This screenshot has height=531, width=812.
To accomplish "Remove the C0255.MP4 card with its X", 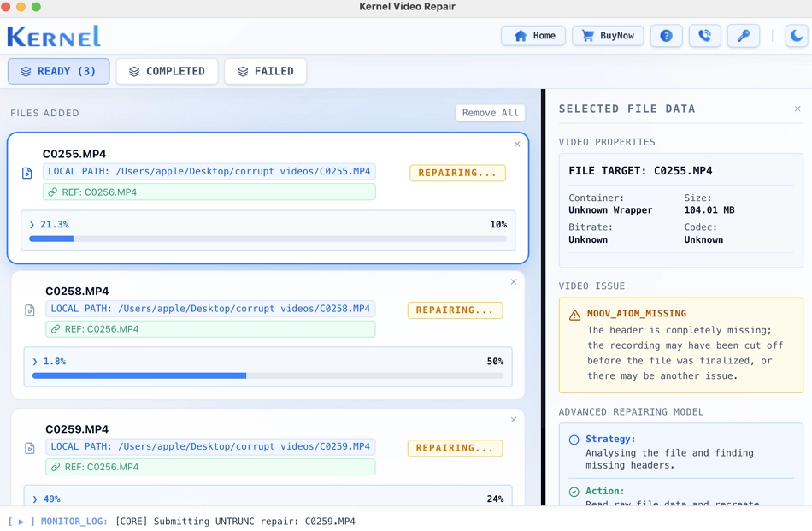I will pos(517,144).
